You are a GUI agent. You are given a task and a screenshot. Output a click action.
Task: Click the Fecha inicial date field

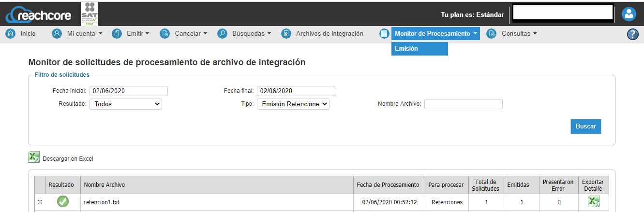click(x=129, y=91)
